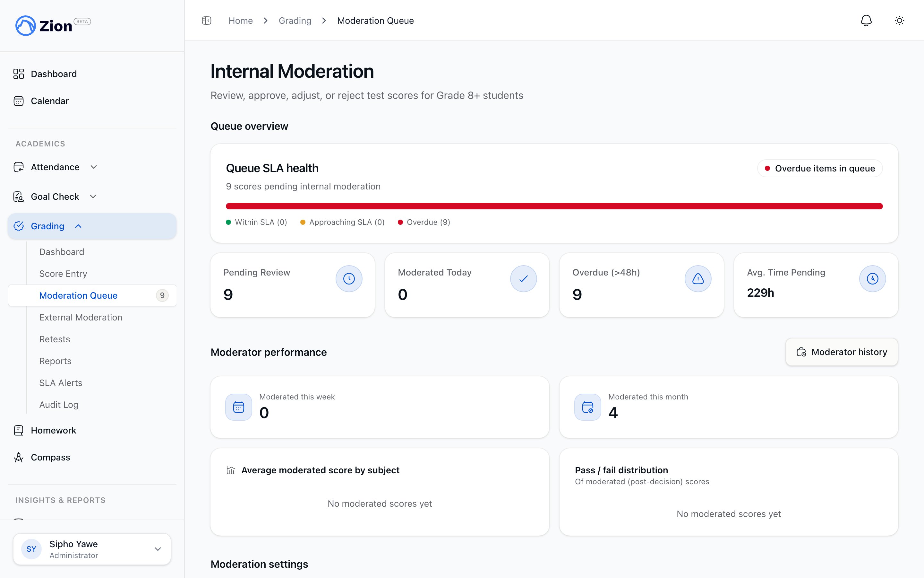Click the Zion logo icon

[25, 26]
